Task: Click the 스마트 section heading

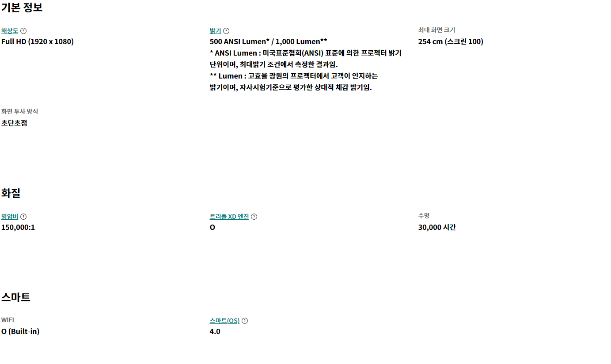Action: 16,297
